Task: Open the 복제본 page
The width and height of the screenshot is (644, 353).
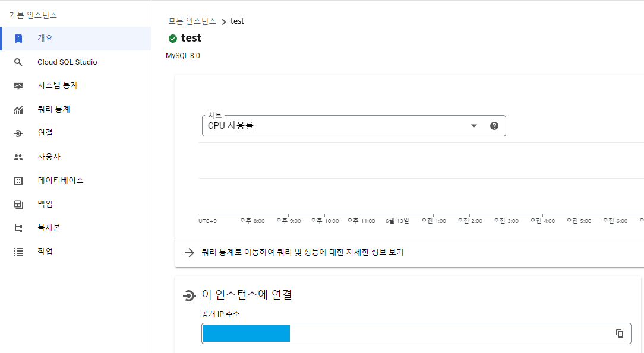Action: 75,228
